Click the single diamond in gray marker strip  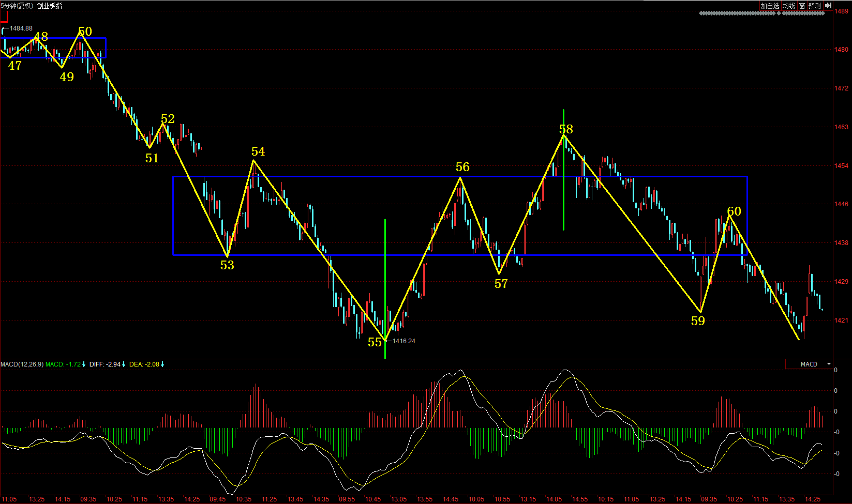(x=779, y=13)
